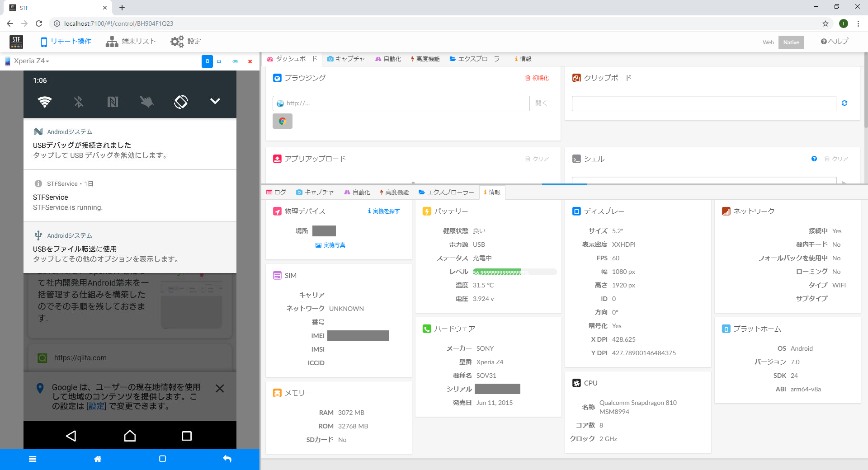Tap the Android home button on phone
Image resolution: width=868 pixels, height=470 pixels.
130,436
